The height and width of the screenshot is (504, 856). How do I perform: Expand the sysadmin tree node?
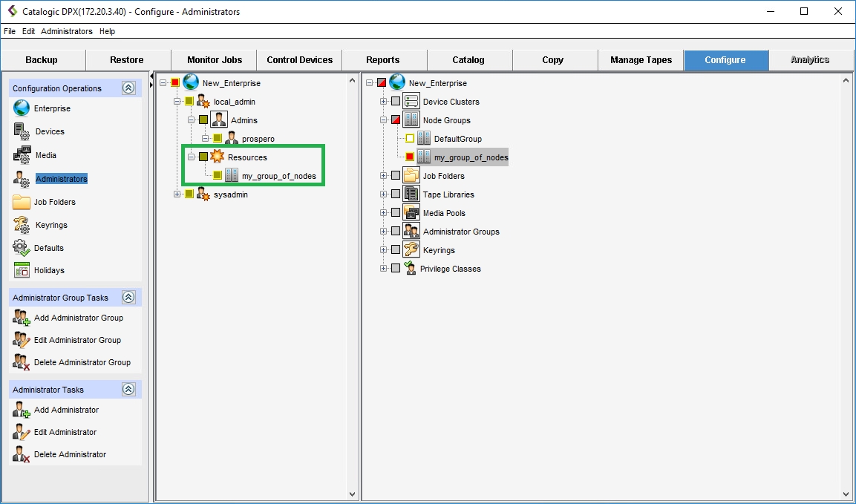177,194
